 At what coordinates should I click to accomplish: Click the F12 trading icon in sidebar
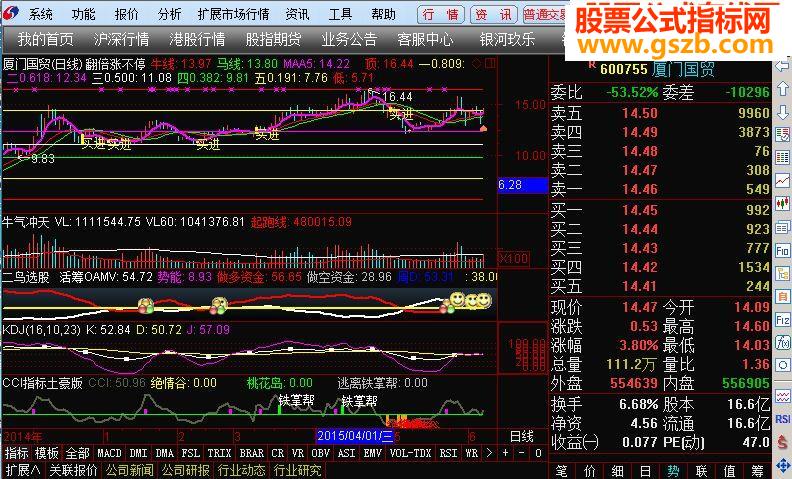tap(782, 320)
